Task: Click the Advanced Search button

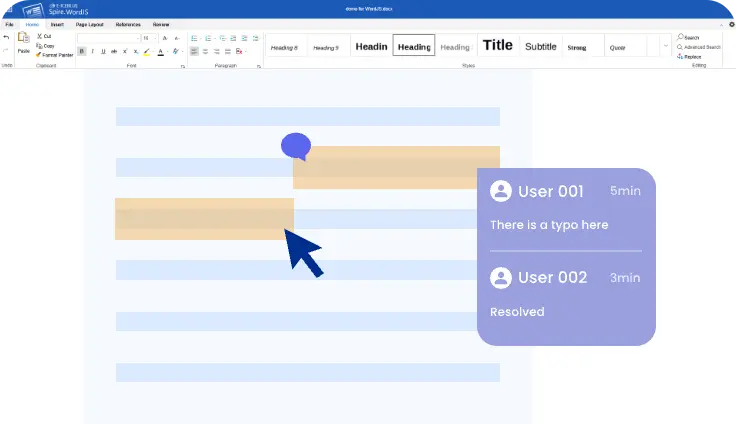Action: pyautogui.click(x=700, y=47)
